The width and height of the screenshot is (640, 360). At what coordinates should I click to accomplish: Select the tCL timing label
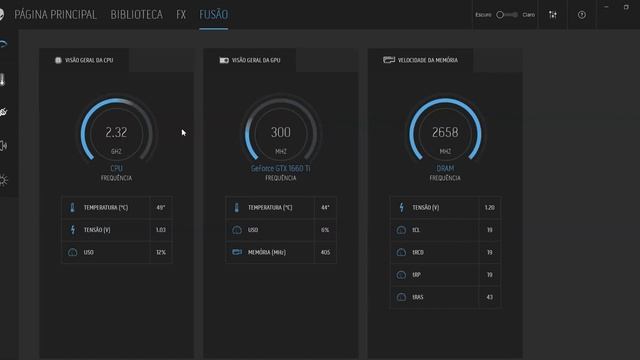tap(416, 230)
